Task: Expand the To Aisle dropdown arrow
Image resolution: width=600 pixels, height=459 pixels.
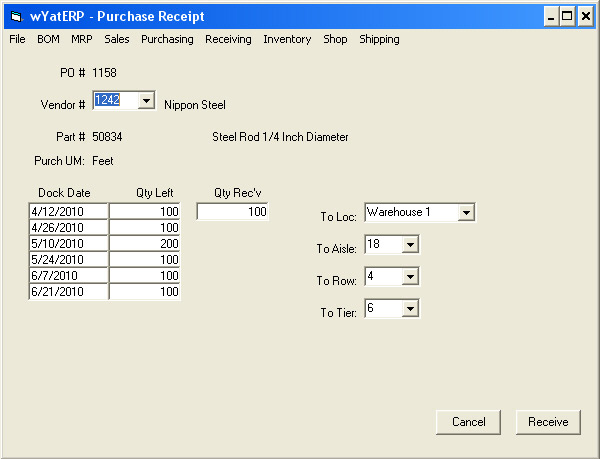Action: [x=410, y=244]
